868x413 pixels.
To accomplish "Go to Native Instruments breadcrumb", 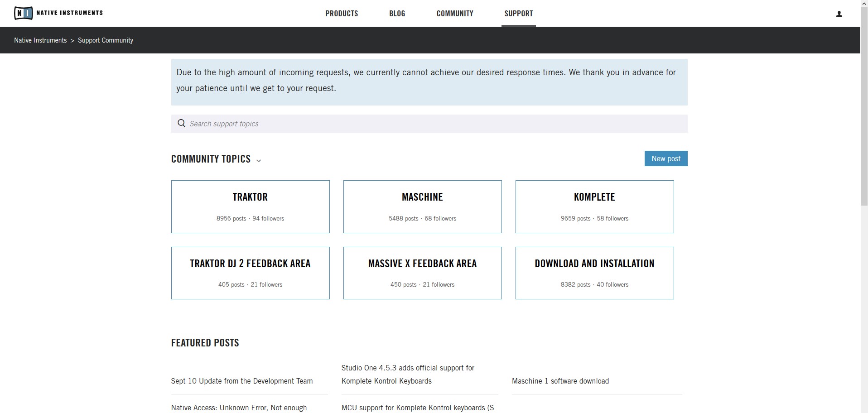I will point(40,40).
